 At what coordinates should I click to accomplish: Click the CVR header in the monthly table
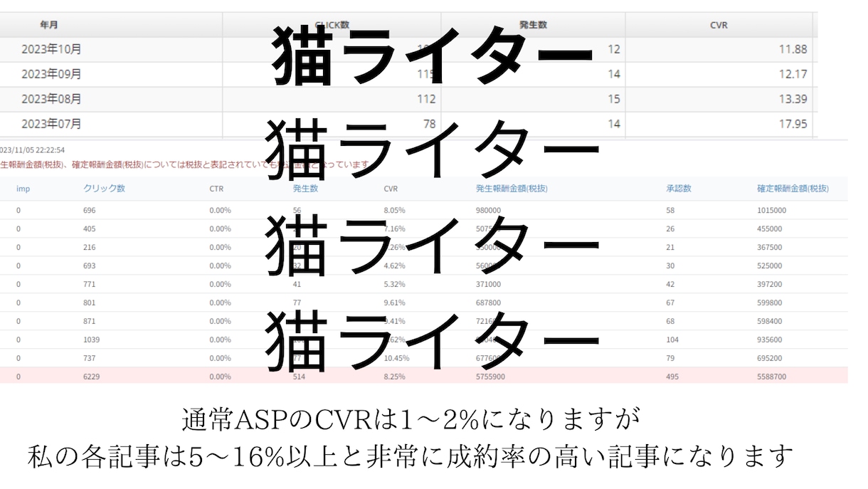719,26
